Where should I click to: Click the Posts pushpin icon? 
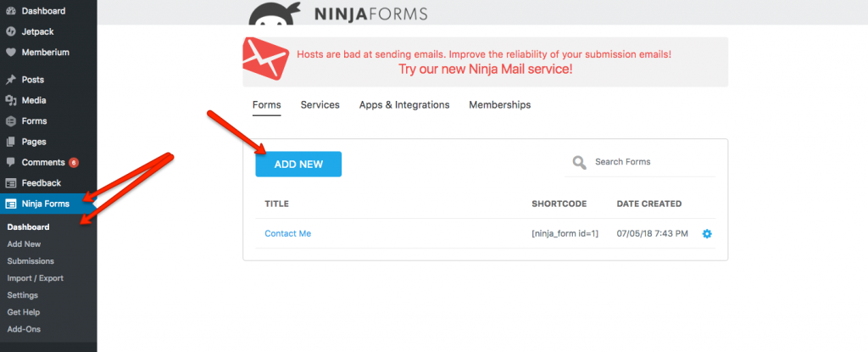tap(10, 80)
